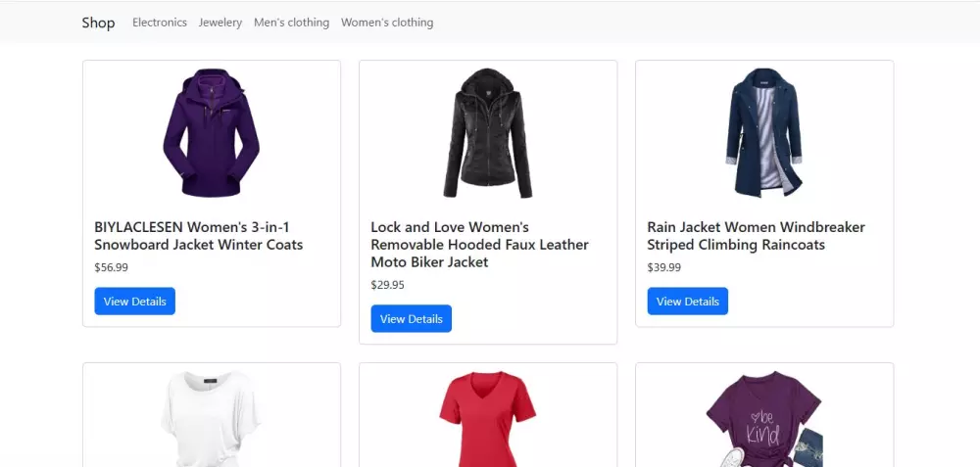Viewport: 980px width, 467px height.
Task: Go to the Jewelery category
Action: point(220,23)
